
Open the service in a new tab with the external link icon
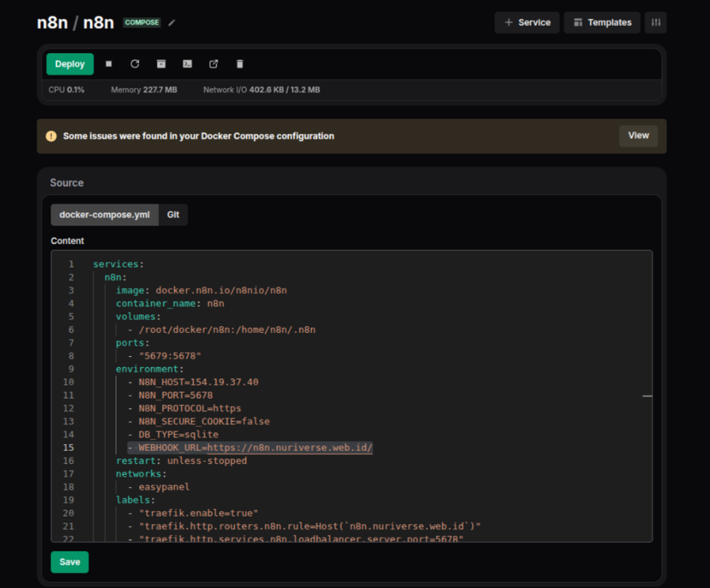pyautogui.click(x=213, y=64)
